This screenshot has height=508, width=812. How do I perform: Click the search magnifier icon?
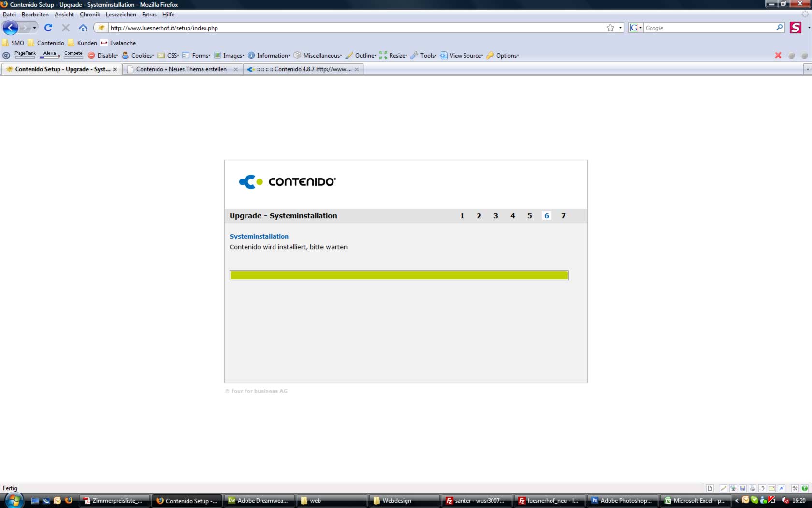779,28
